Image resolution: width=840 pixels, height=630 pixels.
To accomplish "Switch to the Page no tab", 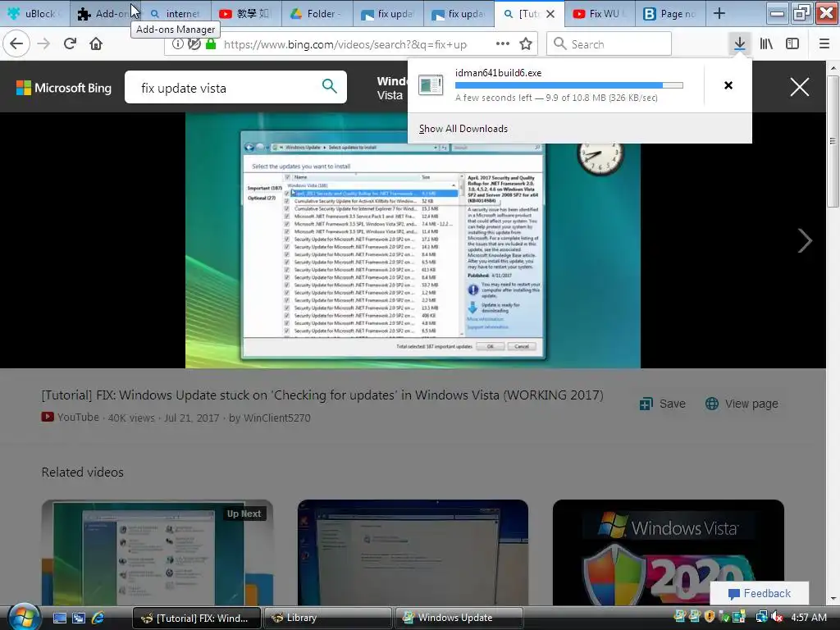I will click(669, 14).
